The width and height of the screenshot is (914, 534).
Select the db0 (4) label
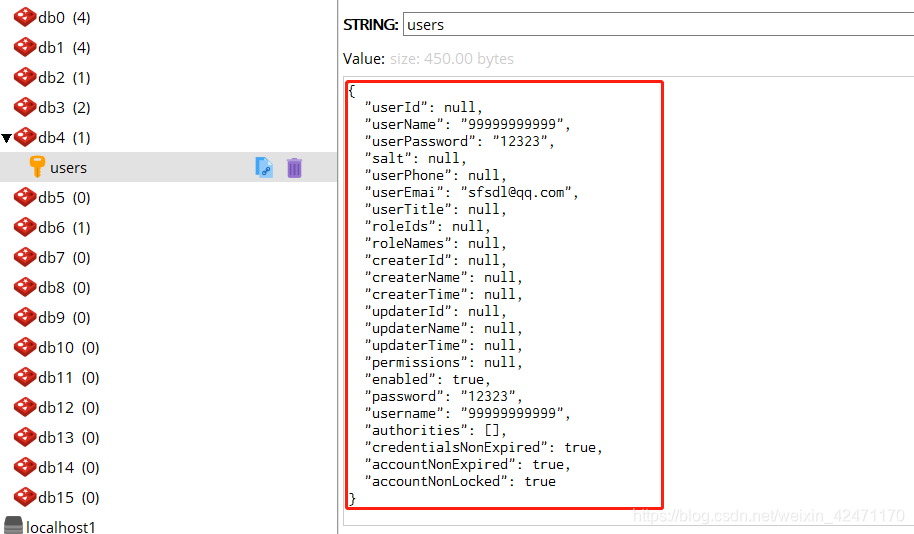point(64,17)
